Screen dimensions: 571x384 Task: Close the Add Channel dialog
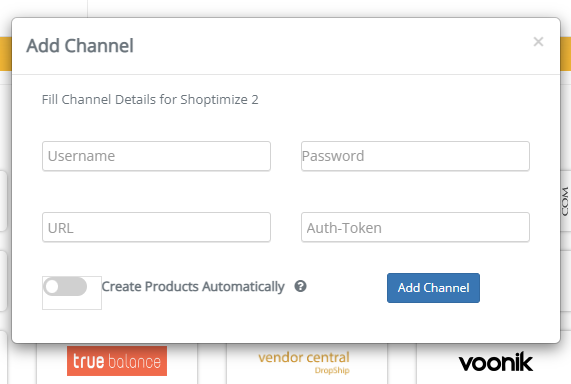click(x=538, y=42)
